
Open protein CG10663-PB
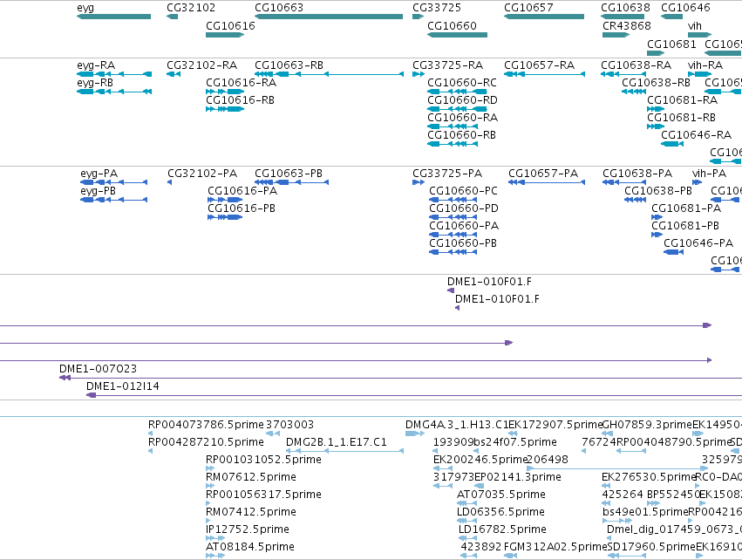coord(291,182)
